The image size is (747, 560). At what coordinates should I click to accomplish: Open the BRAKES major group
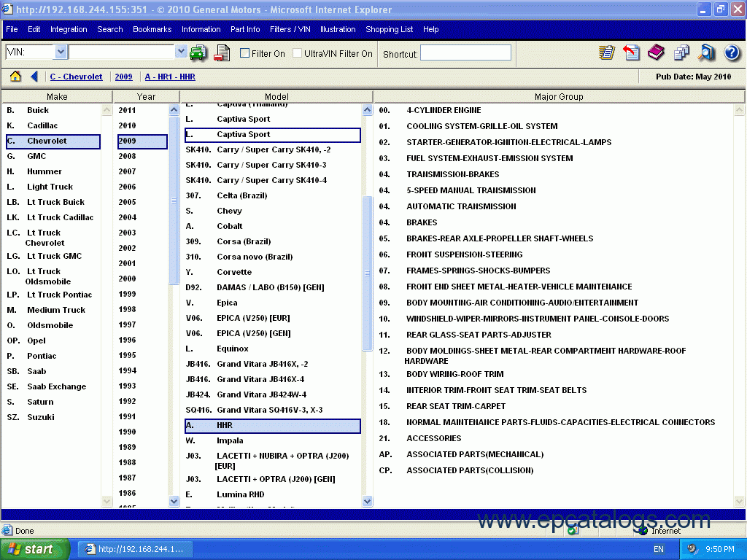pyautogui.click(x=422, y=222)
